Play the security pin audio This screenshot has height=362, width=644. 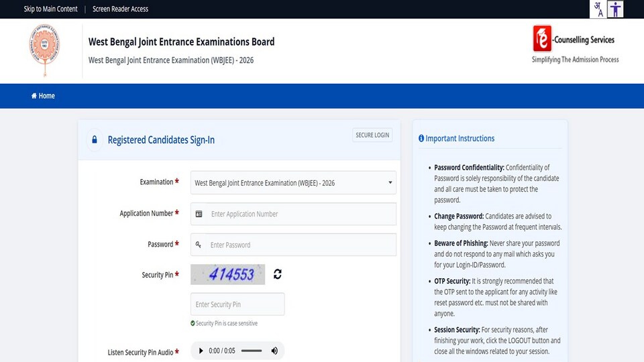(201, 351)
